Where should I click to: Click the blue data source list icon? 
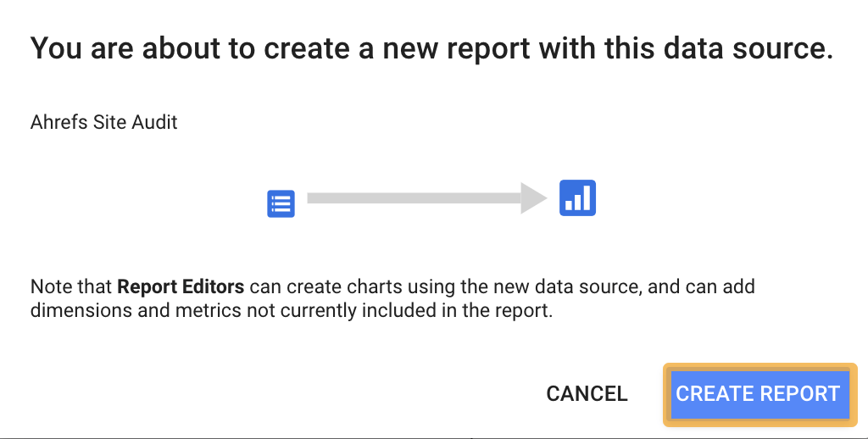pos(281,204)
